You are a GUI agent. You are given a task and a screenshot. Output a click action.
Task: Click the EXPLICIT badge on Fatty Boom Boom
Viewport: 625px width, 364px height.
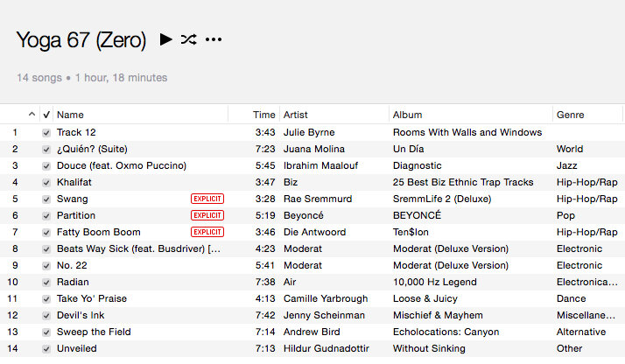pyautogui.click(x=207, y=232)
